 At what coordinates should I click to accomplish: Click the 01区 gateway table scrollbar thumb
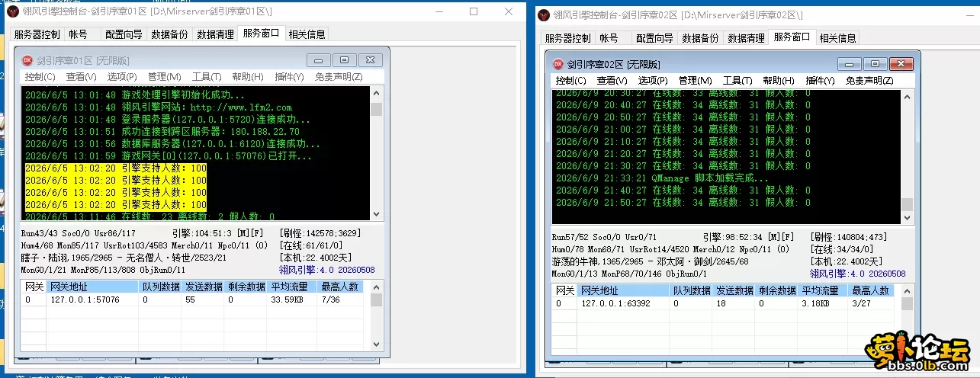[x=376, y=300]
